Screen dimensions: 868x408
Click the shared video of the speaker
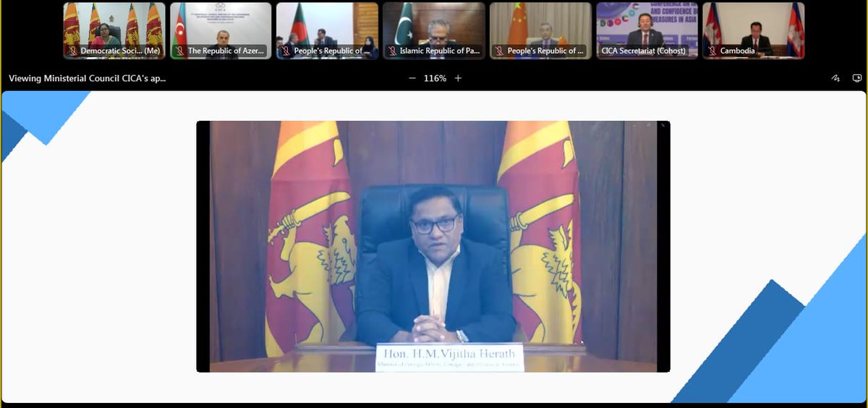tap(433, 247)
